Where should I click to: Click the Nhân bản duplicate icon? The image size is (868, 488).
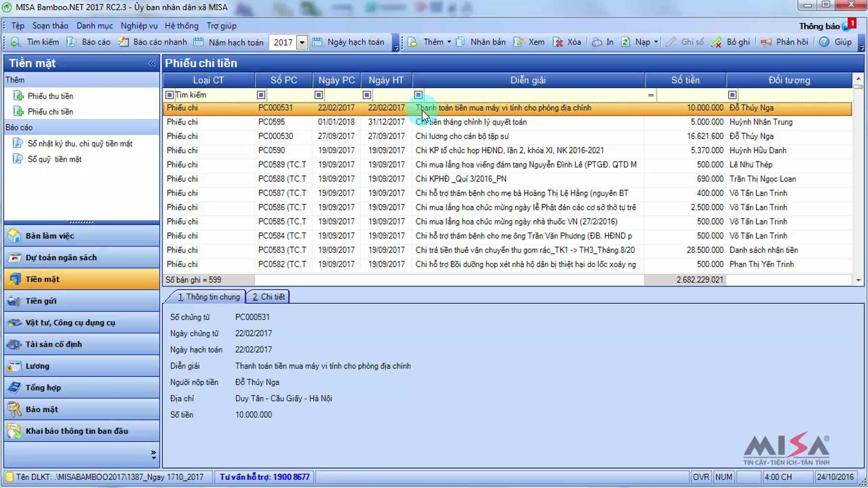[x=460, y=42]
